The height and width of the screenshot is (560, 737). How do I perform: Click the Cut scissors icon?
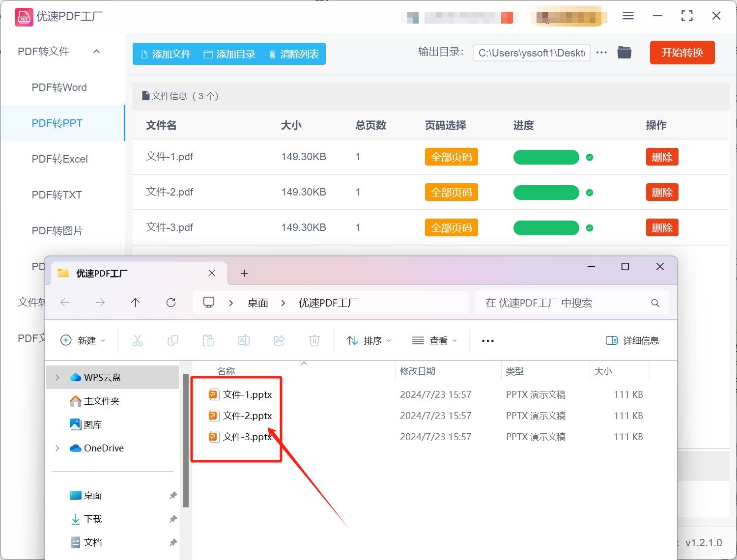point(138,340)
